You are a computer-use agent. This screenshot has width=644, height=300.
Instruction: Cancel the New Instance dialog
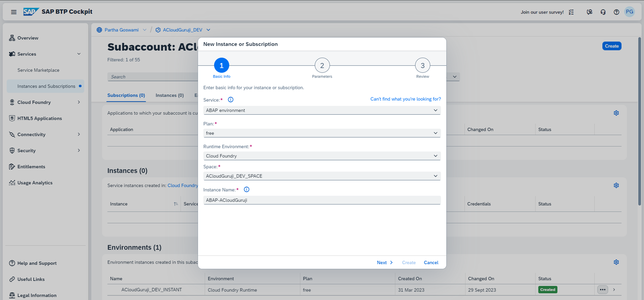(431, 263)
